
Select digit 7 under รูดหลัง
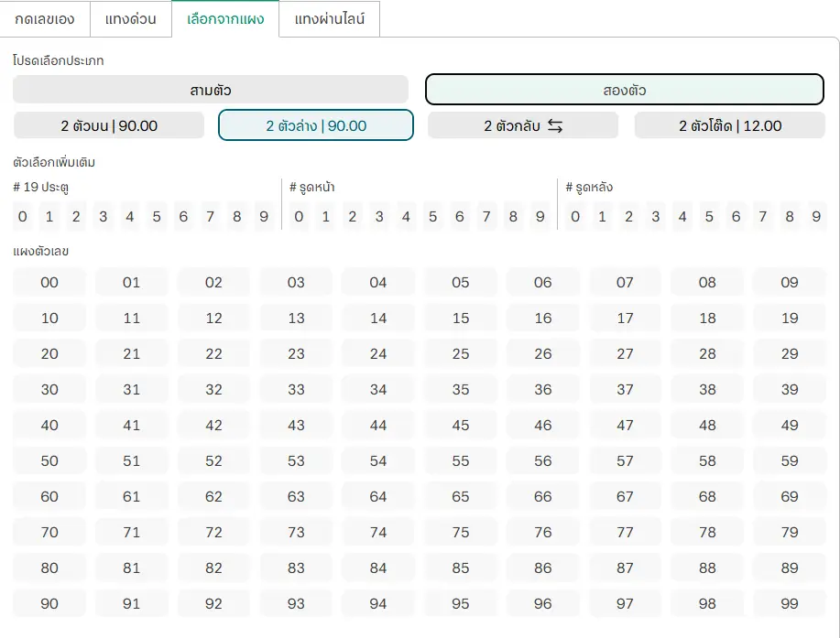pos(762,217)
